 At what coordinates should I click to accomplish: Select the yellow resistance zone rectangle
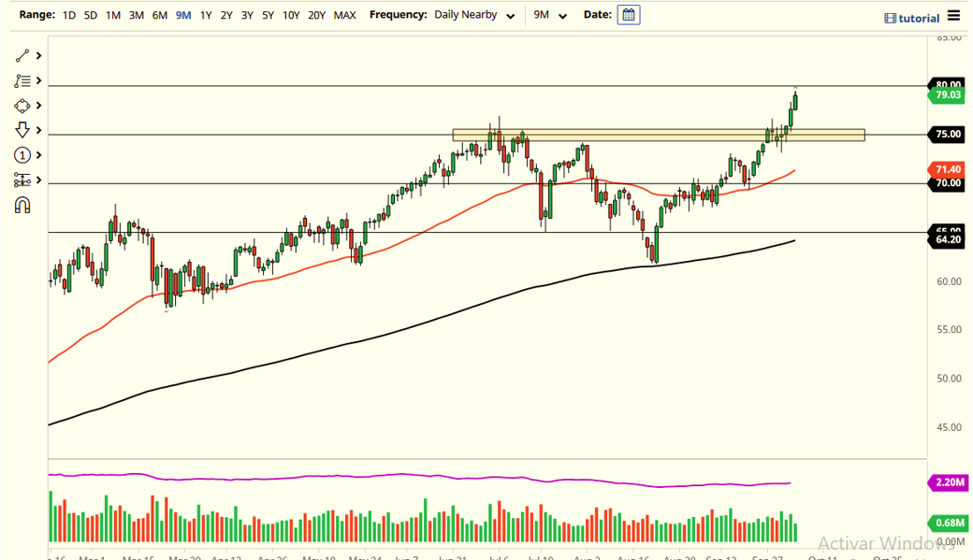(x=659, y=136)
